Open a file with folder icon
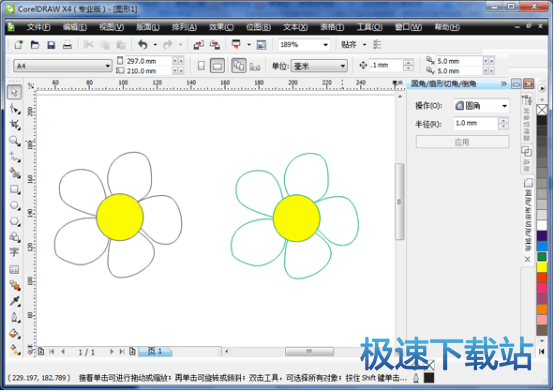This screenshot has height=391, width=554. (x=35, y=45)
